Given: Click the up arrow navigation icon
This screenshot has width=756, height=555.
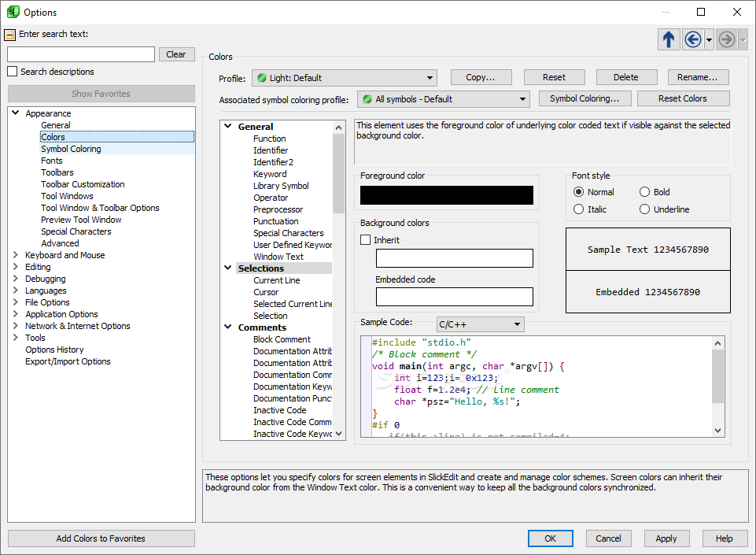Looking at the screenshot, I should (668, 39).
